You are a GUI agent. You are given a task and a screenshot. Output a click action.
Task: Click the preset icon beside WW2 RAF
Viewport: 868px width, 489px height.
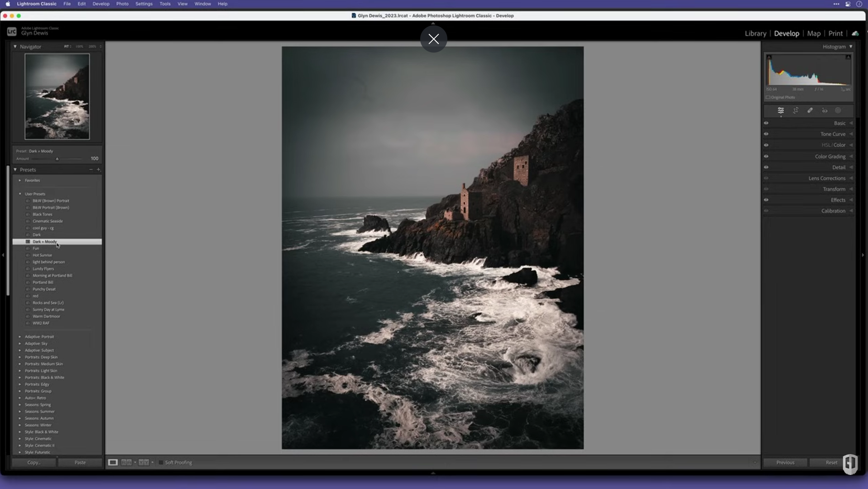pos(28,323)
